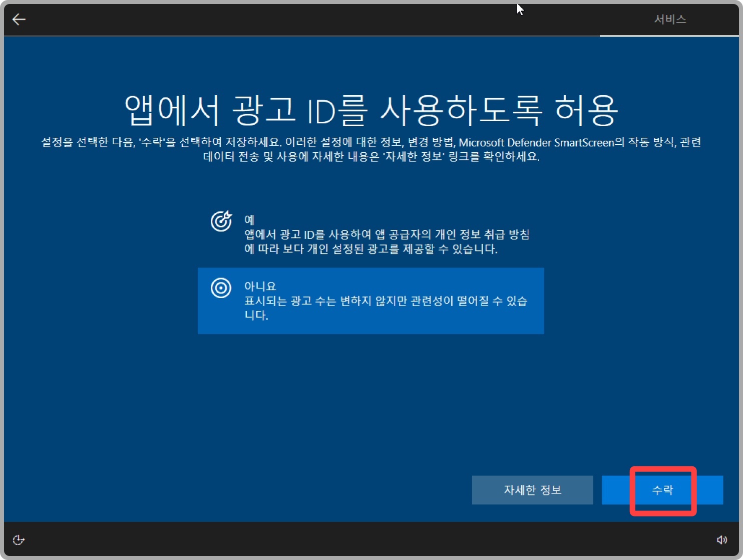The width and height of the screenshot is (743, 560).
Task: Click the highlighted 아니요 selection box
Action: (370, 301)
